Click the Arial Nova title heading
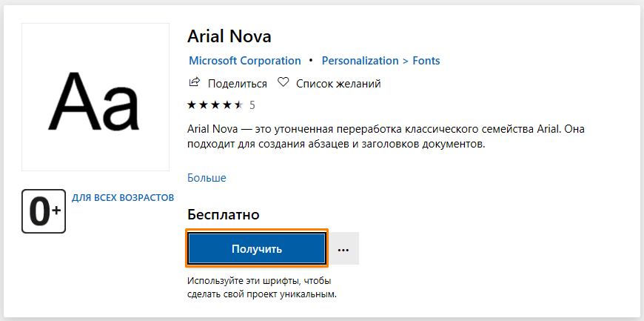Viewport: 644px width, 321px height. click(230, 36)
